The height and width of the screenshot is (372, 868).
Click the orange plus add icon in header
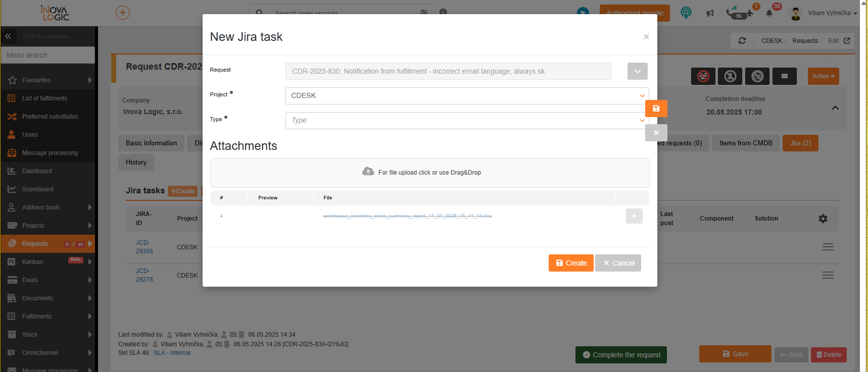[123, 13]
